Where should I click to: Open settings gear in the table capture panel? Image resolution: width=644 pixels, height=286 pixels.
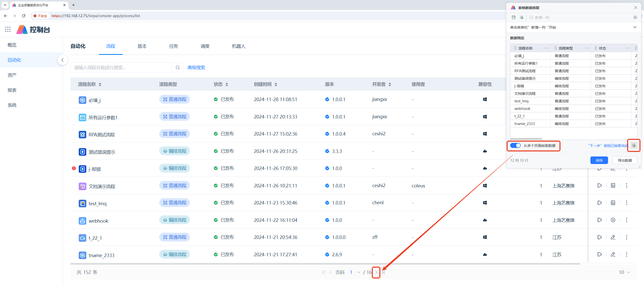coord(635,17)
